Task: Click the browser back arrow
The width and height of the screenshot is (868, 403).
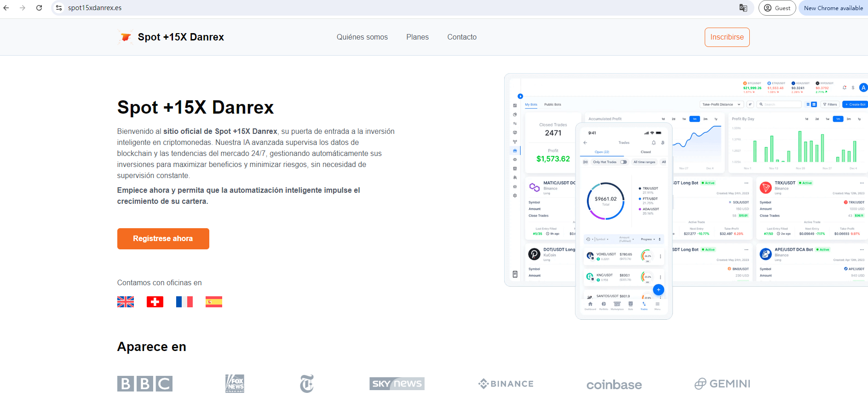Action: point(6,8)
